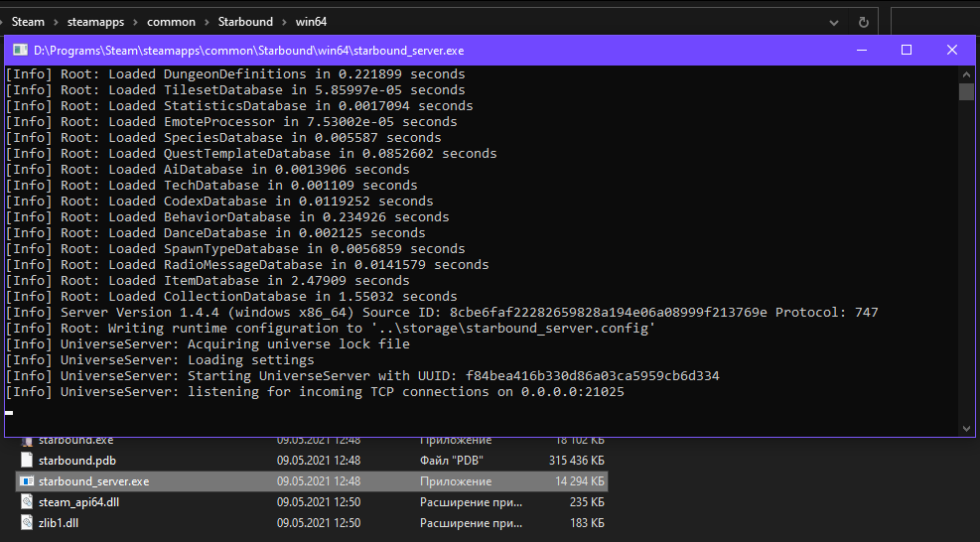Select the starbound_server.exe file row
Image resolution: width=980 pixels, height=542 pixels.
(x=311, y=481)
